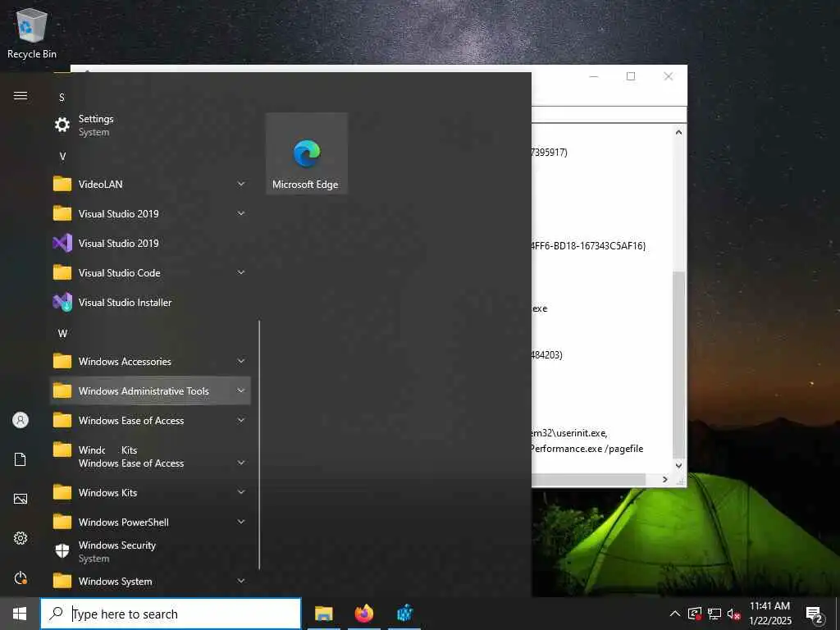Expand Windows Accessories chevron
Screen dimensions: 840x630
pos(241,362)
